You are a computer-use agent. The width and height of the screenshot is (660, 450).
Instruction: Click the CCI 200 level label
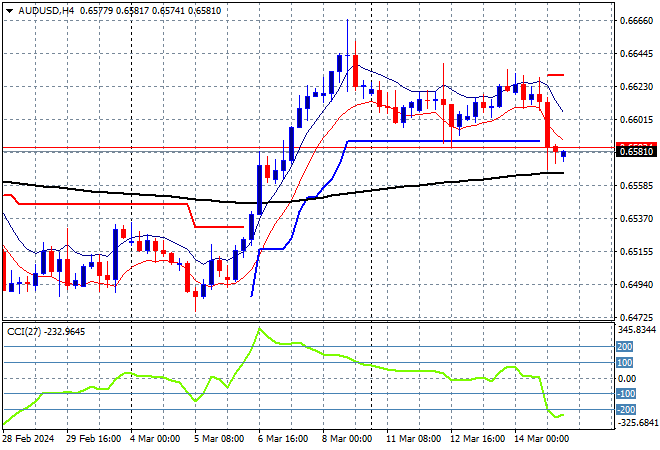pyautogui.click(x=623, y=346)
